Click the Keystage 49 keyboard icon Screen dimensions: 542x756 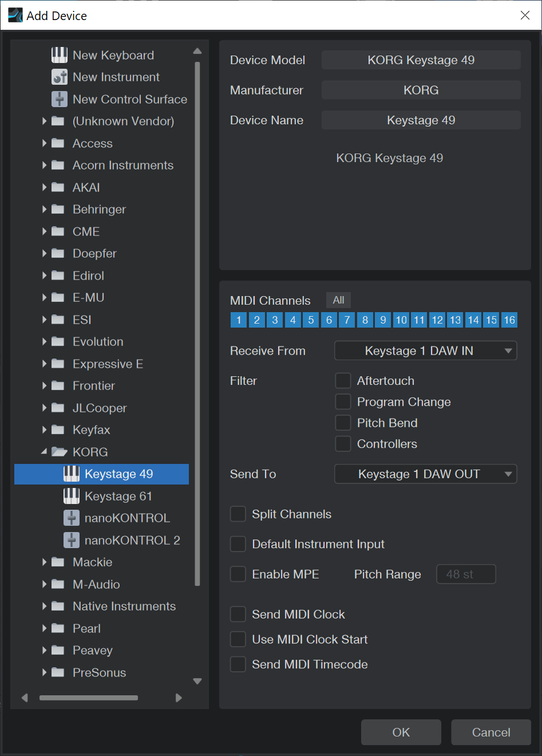click(72, 474)
